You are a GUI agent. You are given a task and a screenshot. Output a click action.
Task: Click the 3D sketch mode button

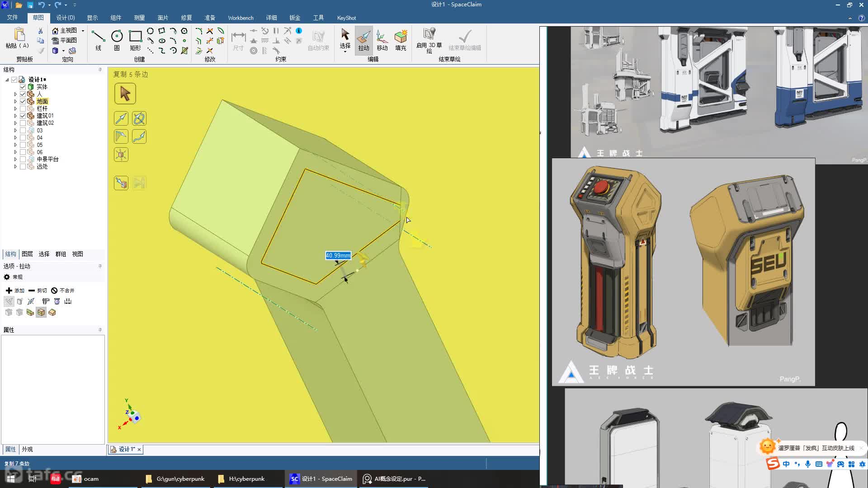tap(429, 41)
